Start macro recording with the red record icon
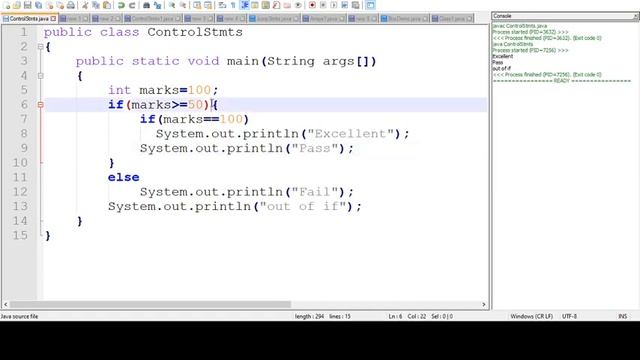 [x=312, y=5]
